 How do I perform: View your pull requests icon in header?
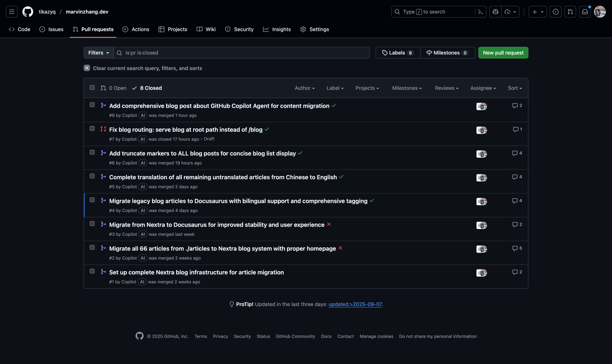coord(570,11)
